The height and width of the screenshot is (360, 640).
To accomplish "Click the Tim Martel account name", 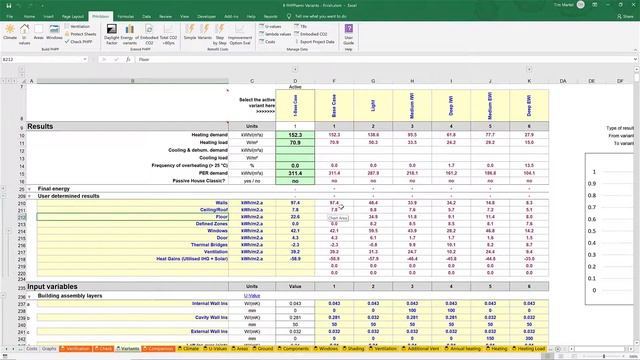I will click(x=564, y=5).
